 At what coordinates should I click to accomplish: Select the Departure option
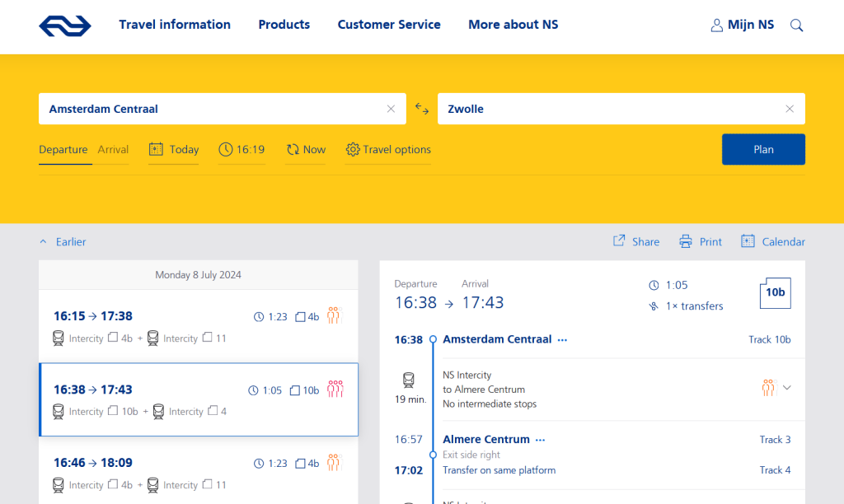pyautogui.click(x=63, y=150)
